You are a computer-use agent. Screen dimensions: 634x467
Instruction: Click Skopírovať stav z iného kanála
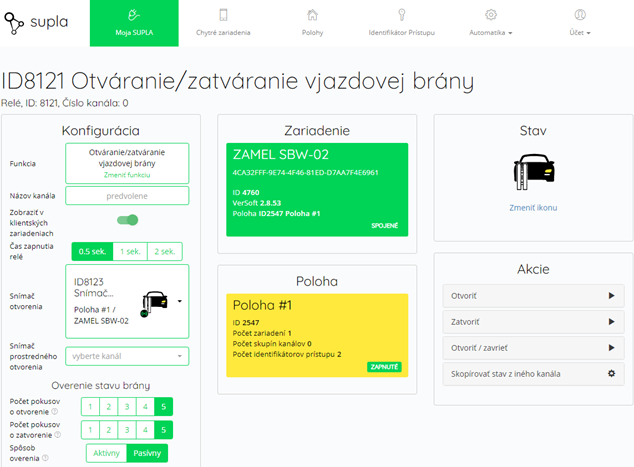click(x=533, y=374)
